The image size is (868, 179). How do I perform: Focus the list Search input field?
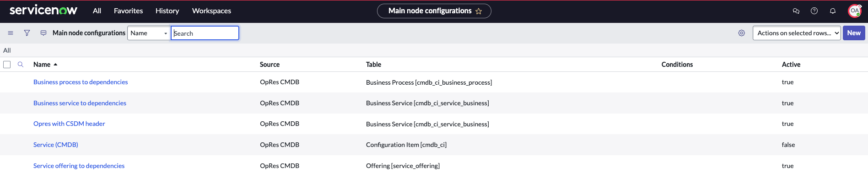point(205,33)
